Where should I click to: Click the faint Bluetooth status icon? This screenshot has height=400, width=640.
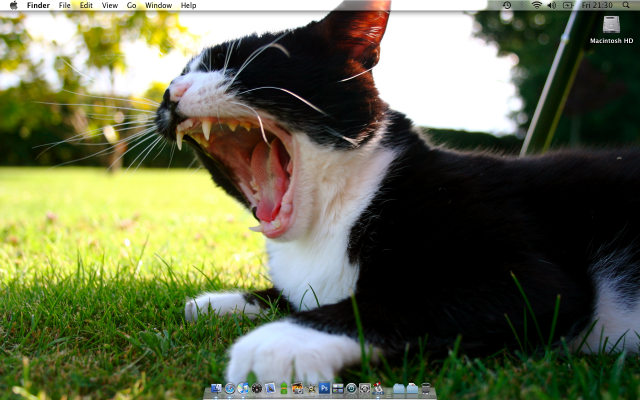[522, 5]
